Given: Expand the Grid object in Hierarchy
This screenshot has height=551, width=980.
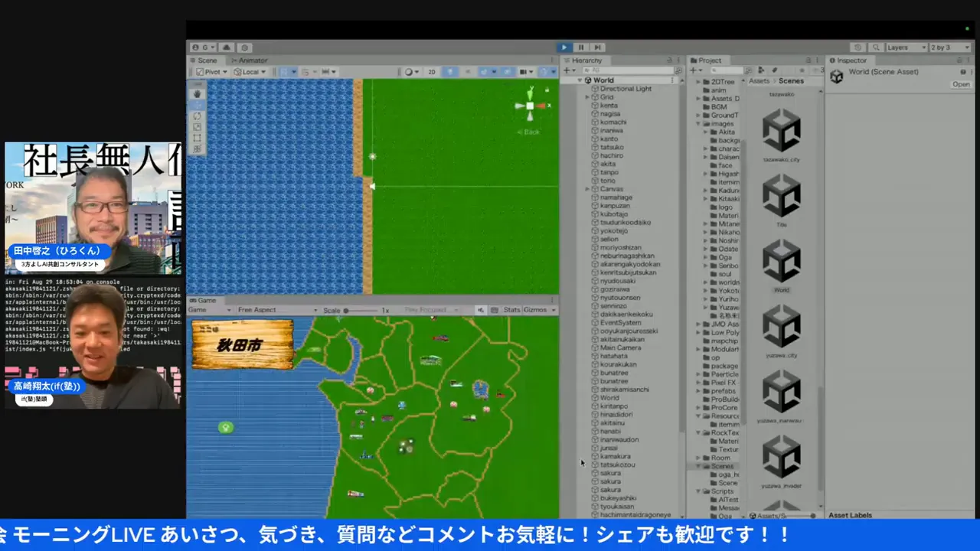Looking at the screenshot, I should pos(587,97).
